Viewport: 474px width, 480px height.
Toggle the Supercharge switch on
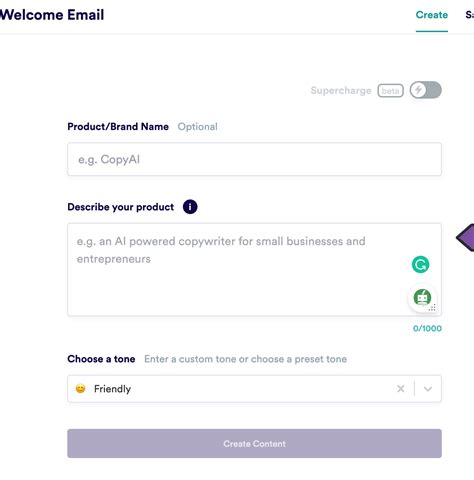tap(426, 90)
